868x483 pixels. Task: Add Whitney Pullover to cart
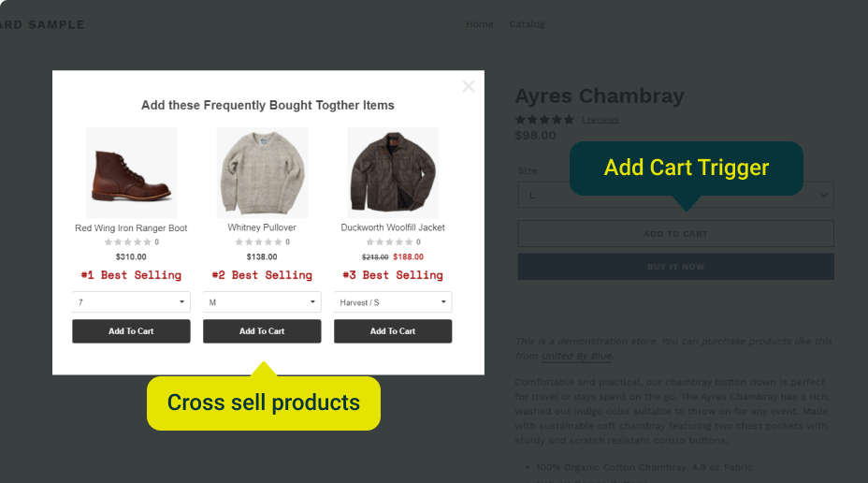click(262, 331)
